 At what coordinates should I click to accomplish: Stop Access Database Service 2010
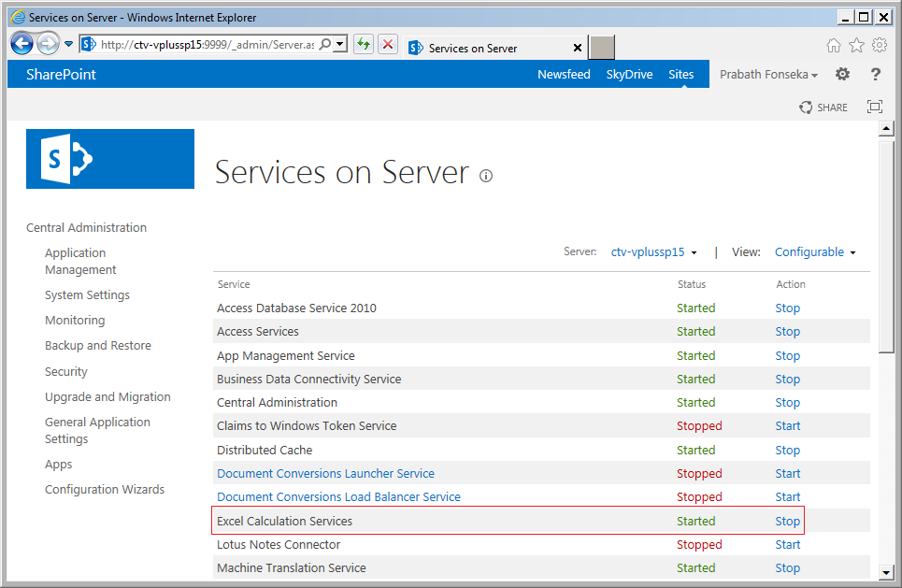click(788, 308)
